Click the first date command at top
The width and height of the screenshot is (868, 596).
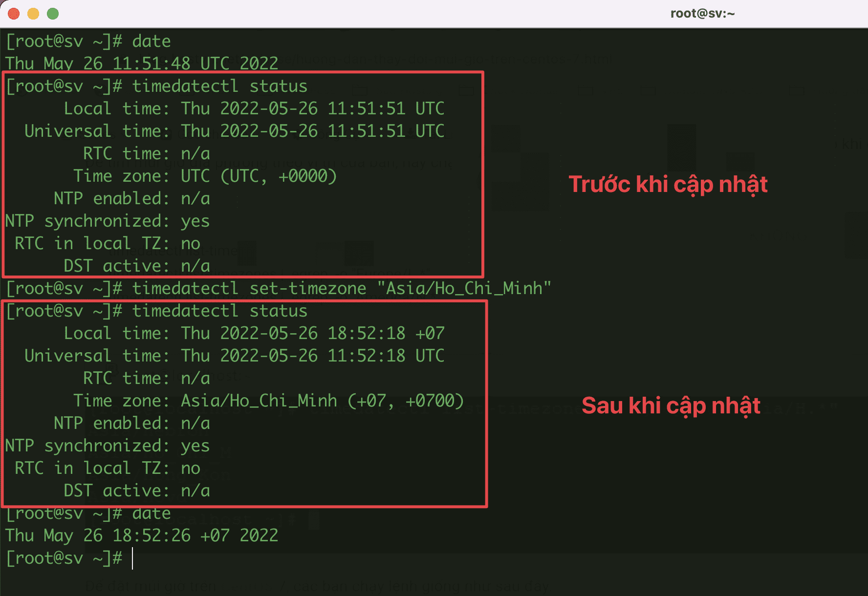pyautogui.click(x=151, y=42)
